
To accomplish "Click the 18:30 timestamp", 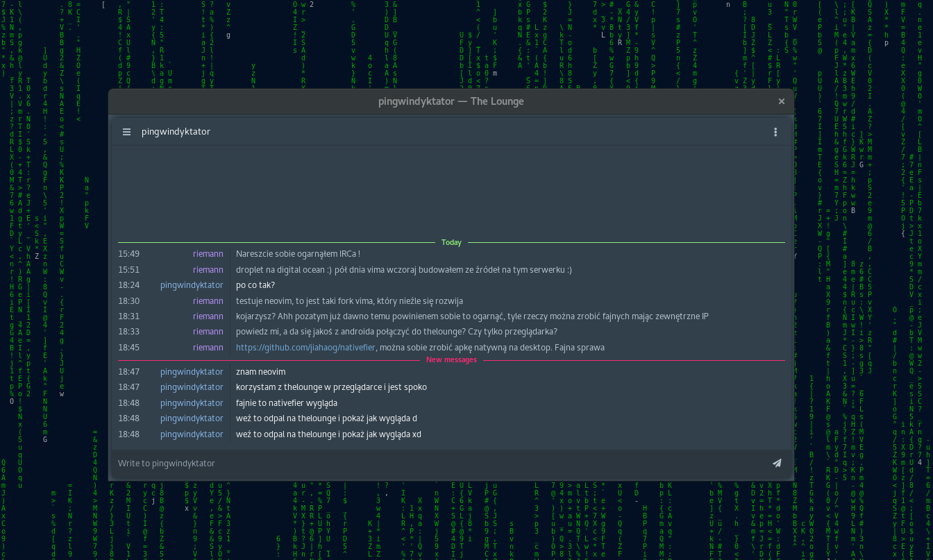I will [x=128, y=301].
